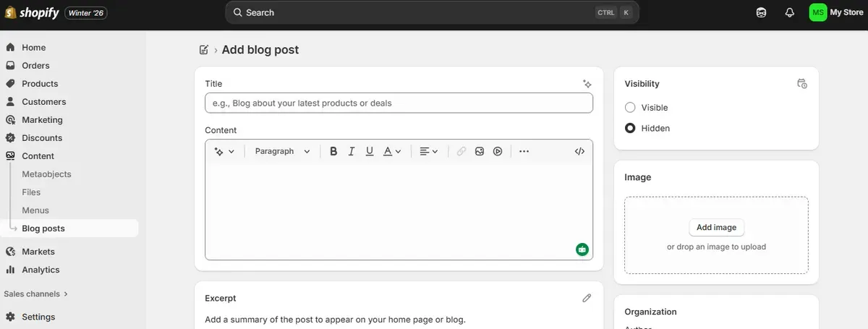
Task: Open more formatting options ellipsis
Action: coord(524,151)
